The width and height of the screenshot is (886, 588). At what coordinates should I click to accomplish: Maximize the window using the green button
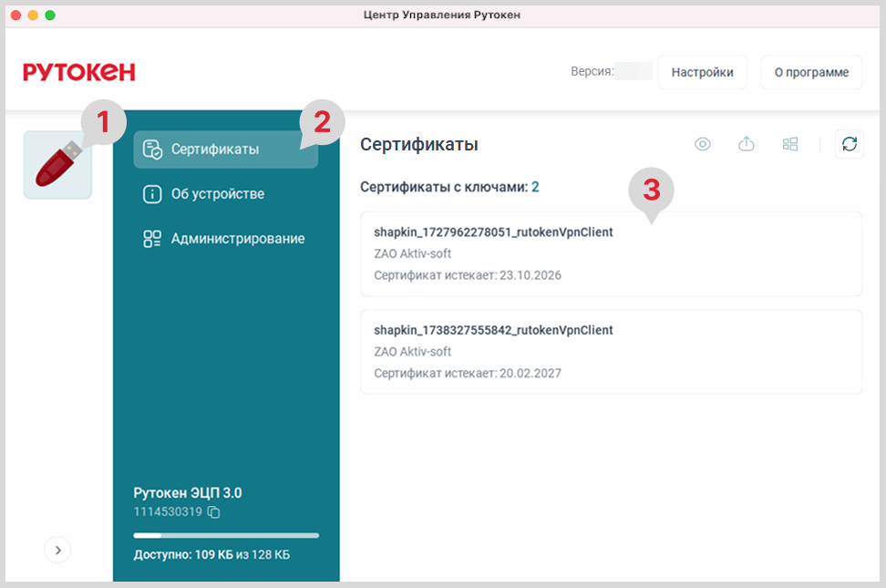[50, 15]
